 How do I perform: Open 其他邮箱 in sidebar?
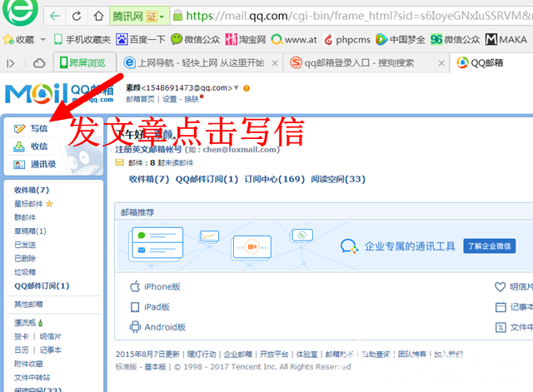tap(28, 304)
